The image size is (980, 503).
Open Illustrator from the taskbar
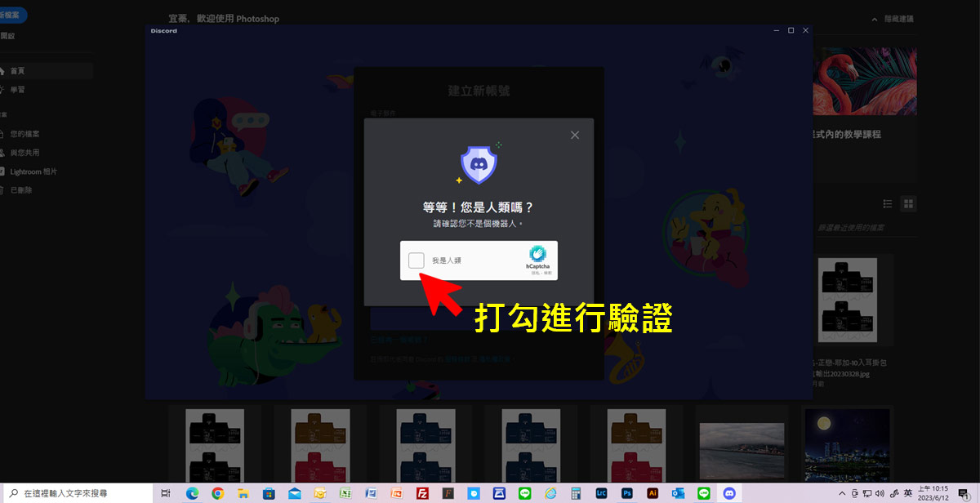[x=652, y=493]
